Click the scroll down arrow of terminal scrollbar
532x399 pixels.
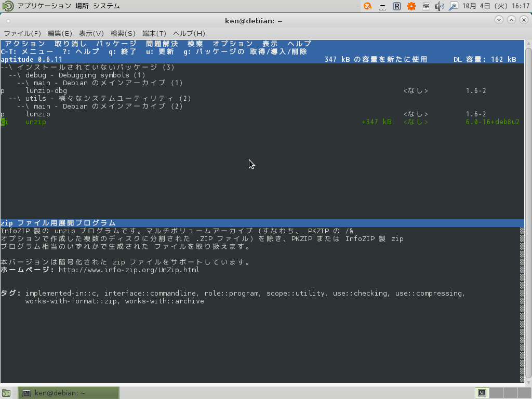528,382
